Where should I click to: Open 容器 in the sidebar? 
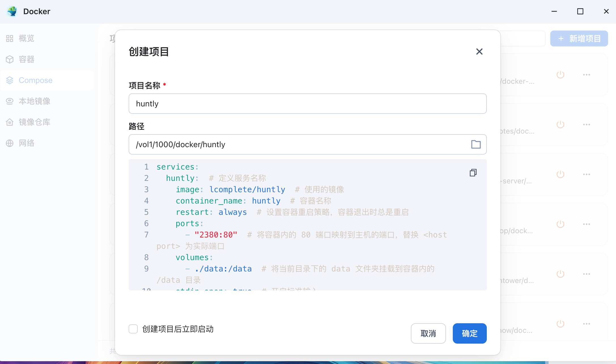pos(47,59)
